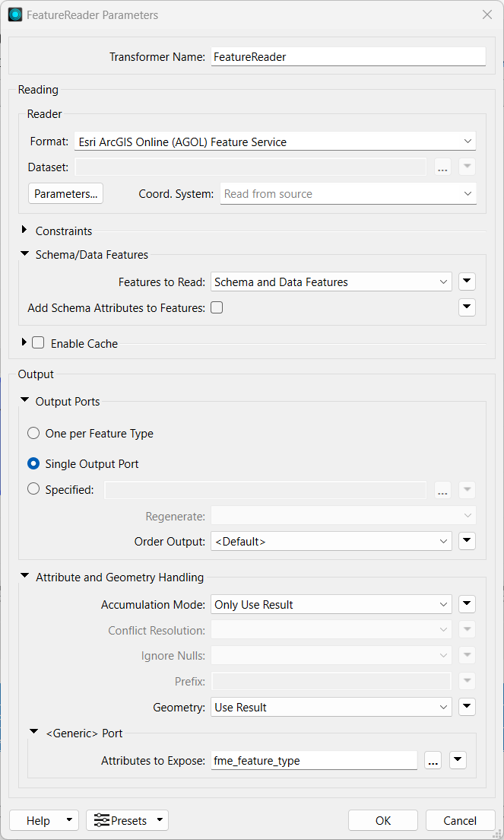504x840 pixels.
Task: Click the Attributes to Expose ellipsis button
Action: (433, 760)
